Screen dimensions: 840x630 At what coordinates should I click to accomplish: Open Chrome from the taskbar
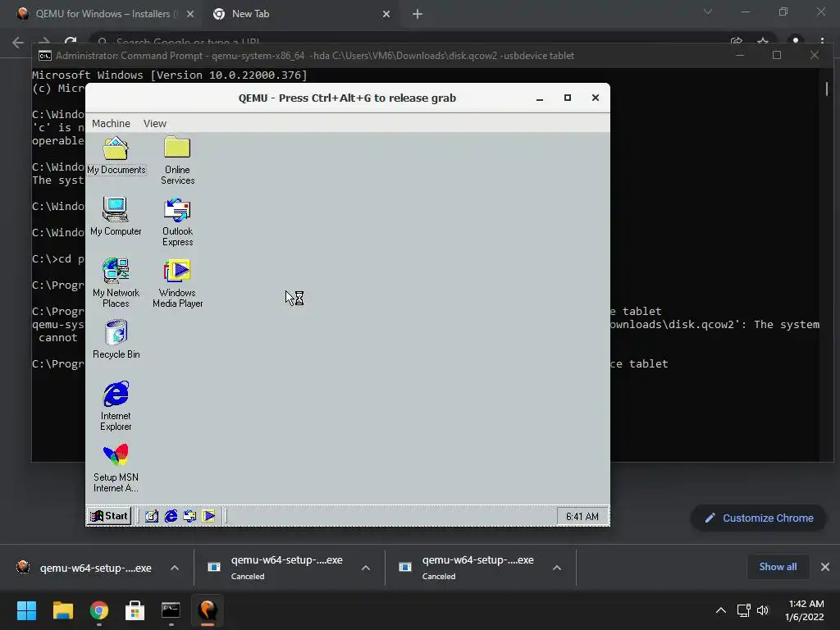(99, 610)
